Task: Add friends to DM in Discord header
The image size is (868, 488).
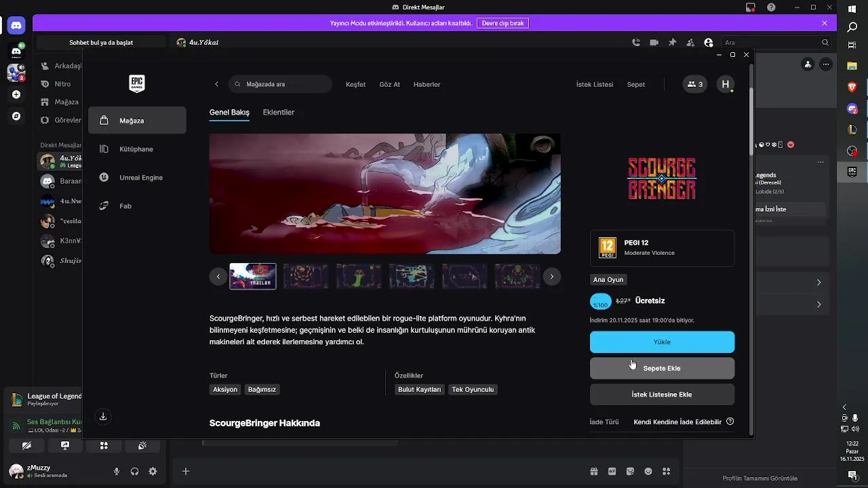Action: (x=690, y=42)
